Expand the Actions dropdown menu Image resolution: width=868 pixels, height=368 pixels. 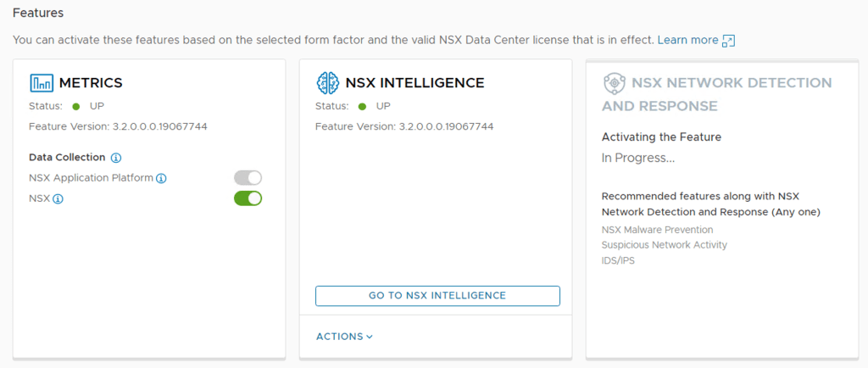[344, 337]
